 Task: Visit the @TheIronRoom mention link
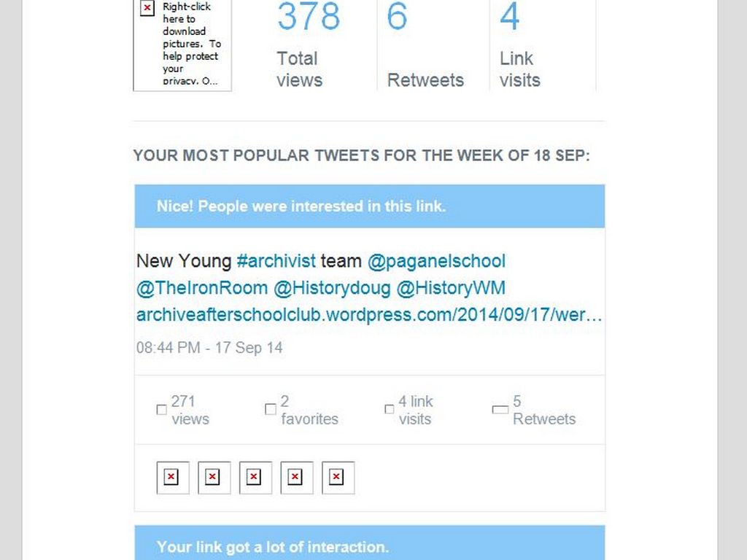pos(201,288)
